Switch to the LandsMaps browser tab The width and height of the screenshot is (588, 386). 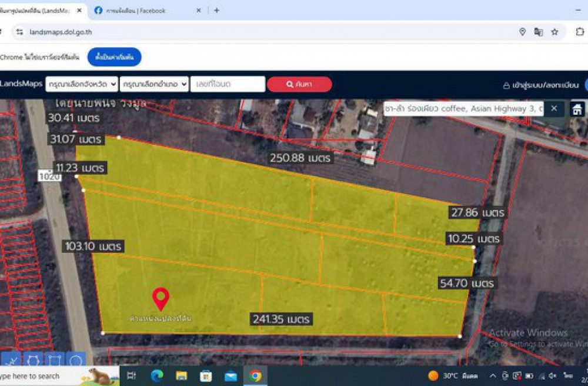pyautogui.click(x=39, y=11)
